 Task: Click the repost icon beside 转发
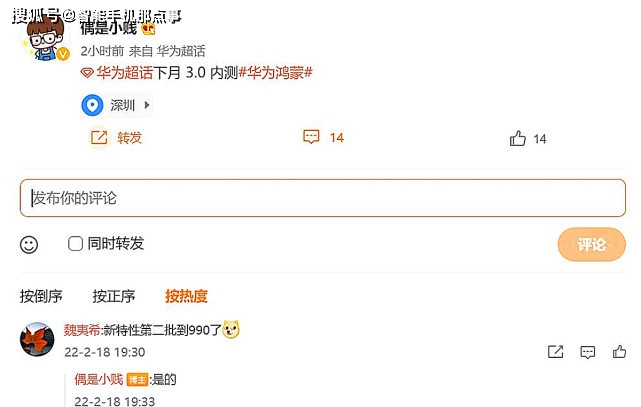(x=99, y=138)
